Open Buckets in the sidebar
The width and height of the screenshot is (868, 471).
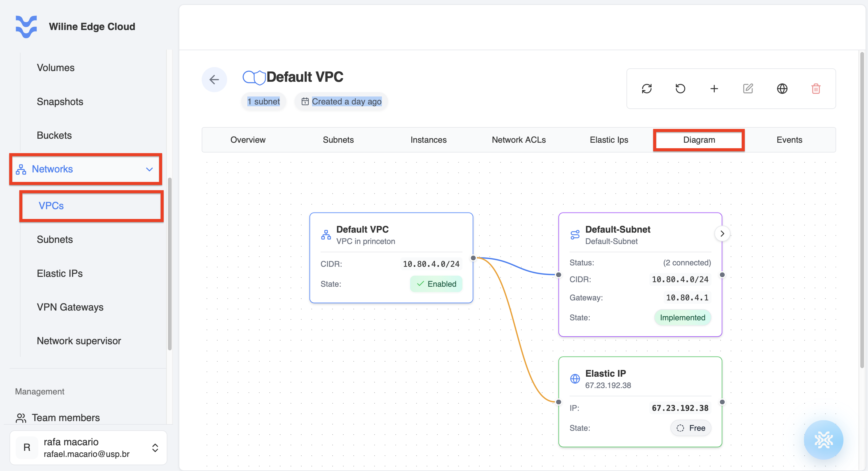point(54,135)
